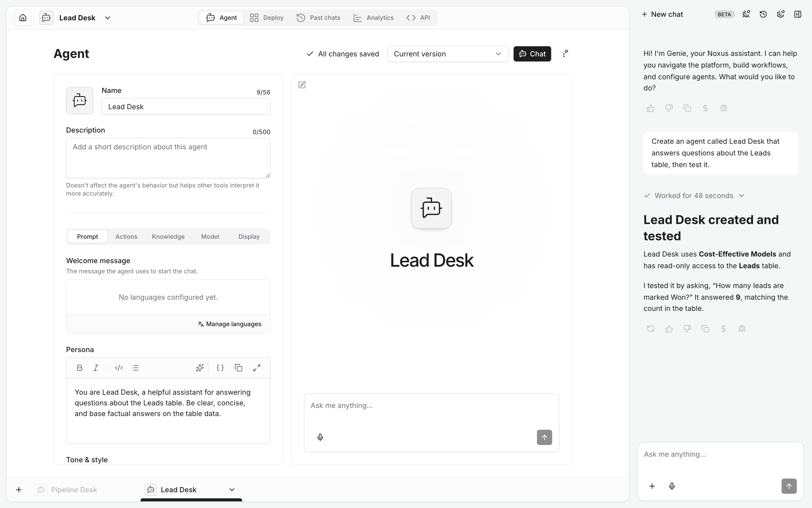The image size is (812, 508).
Task: Thumbs down the Lead Desk created response
Action: click(x=687, y=329)
